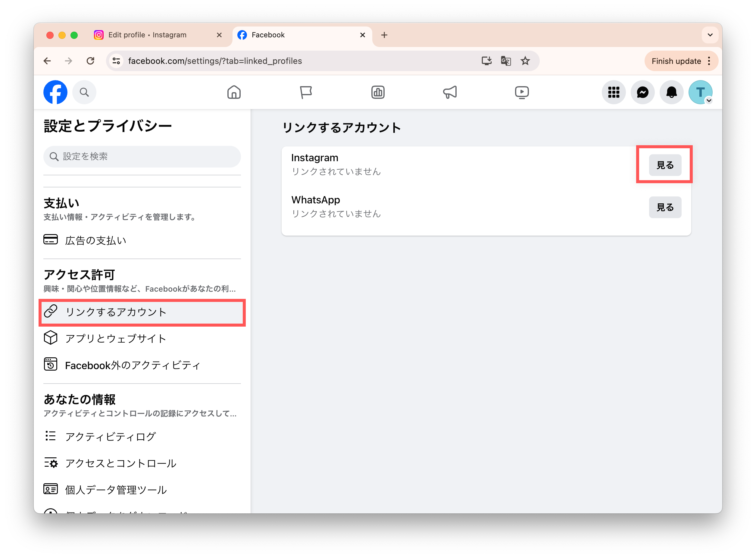Click the 設定を検索 search field

pos(142,156)
